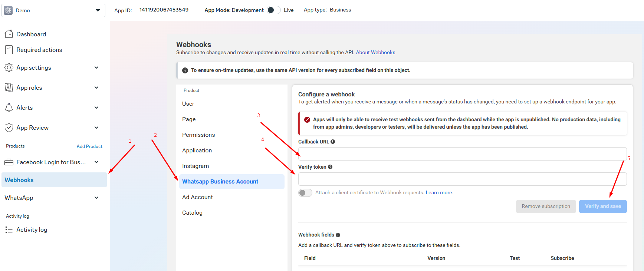Click the App settings gear icon
Screen dimensions: 644x271
(x=9, y=67)
